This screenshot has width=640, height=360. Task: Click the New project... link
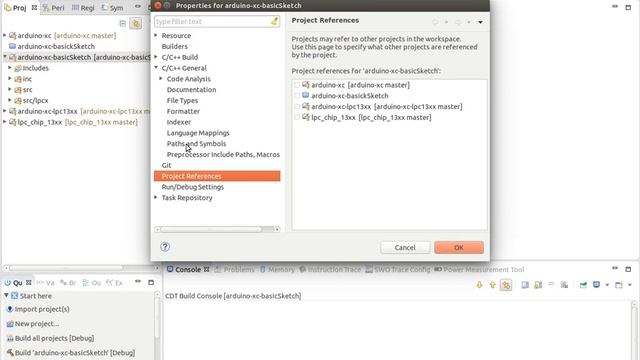point(37,324)
